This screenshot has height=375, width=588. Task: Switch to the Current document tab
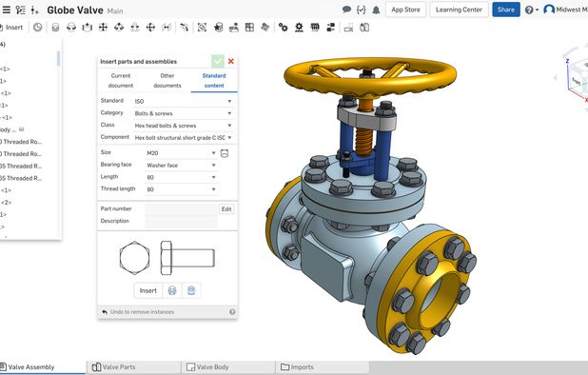tap(121, 80)
